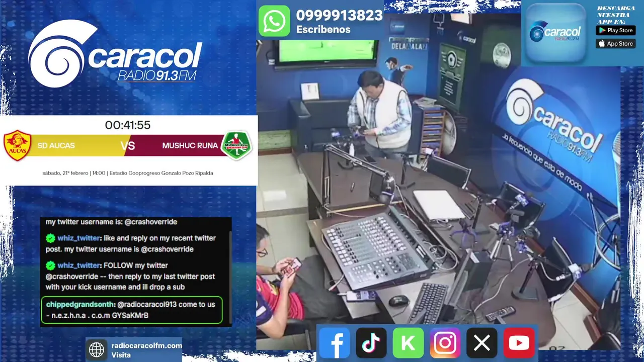Click the VS text in scoreboard

tap(128, 146)
